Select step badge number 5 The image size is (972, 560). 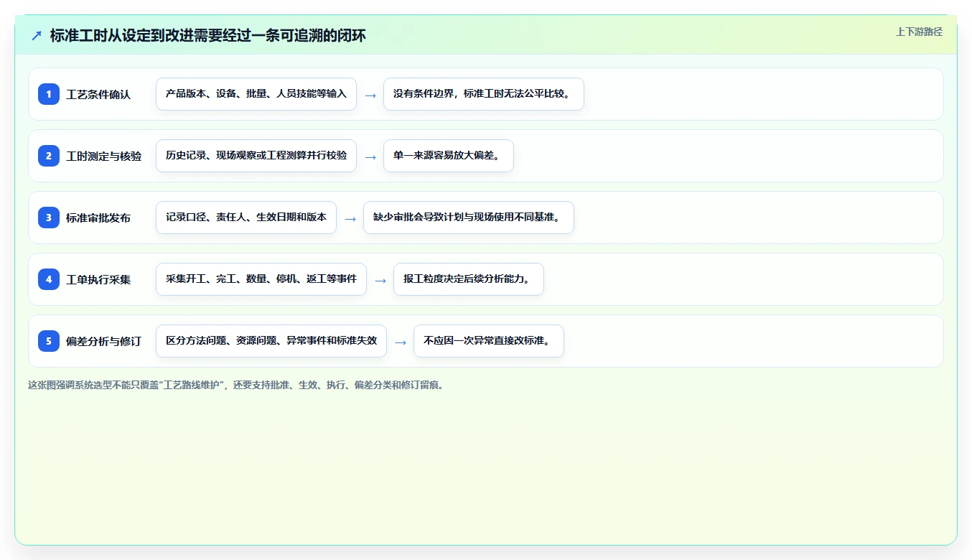(x=49, y=341)
